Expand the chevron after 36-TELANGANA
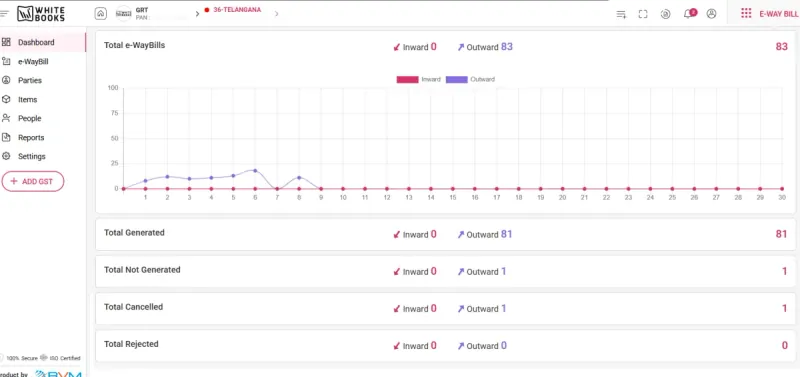Screen dimensions: 800x377 pos(277,14)
